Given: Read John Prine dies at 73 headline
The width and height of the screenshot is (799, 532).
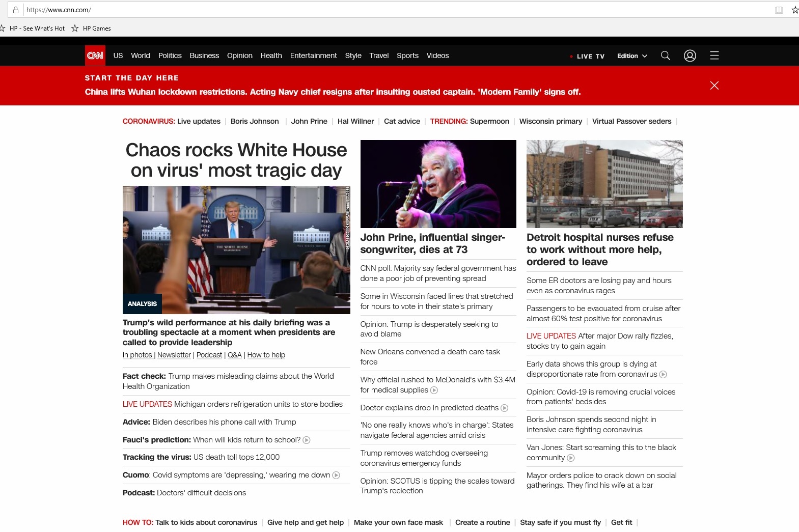Looking at the screenshot, I should pyautogui.click(x=433, y=243).
